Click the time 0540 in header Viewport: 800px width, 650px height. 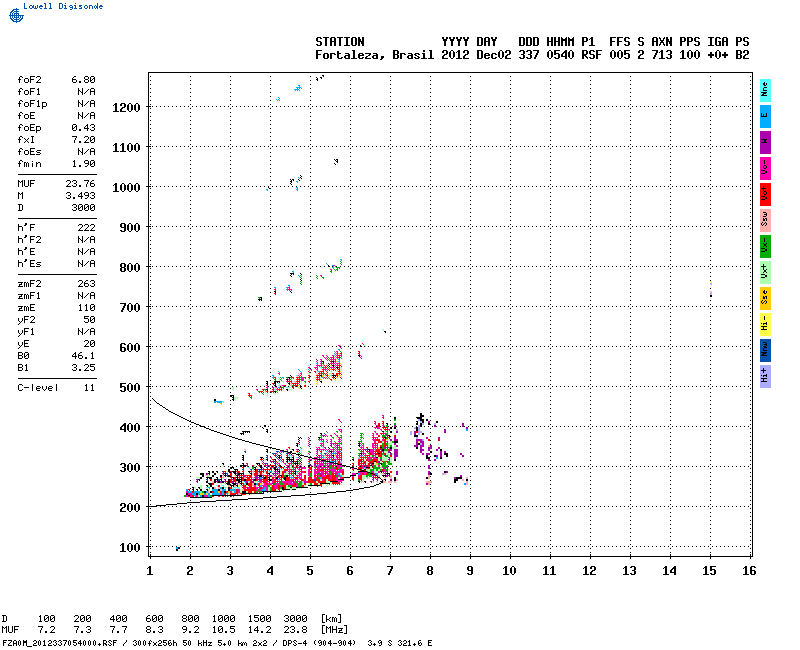(x=560, y=55)
